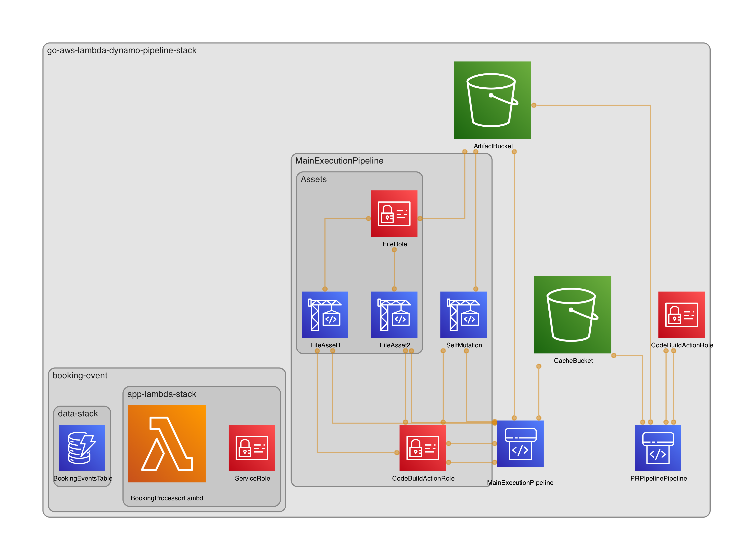Select the MainExecutionPipeline group title text
Screen dimensions: 753x560
[339, 161]
